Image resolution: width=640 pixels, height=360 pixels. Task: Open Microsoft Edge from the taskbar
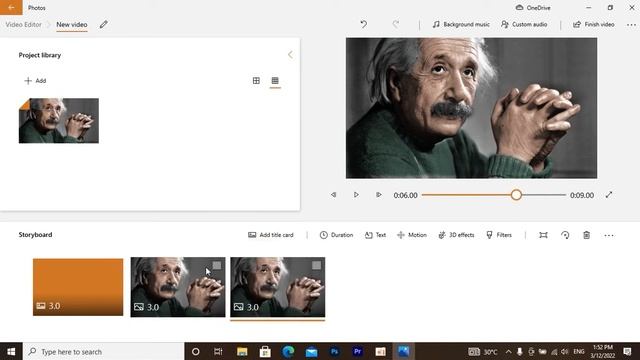288,351
